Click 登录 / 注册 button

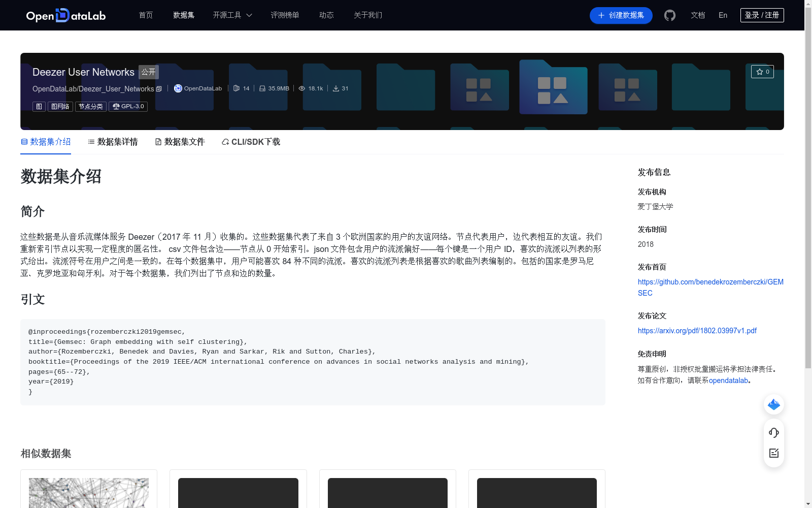click(x=762, y=15)
